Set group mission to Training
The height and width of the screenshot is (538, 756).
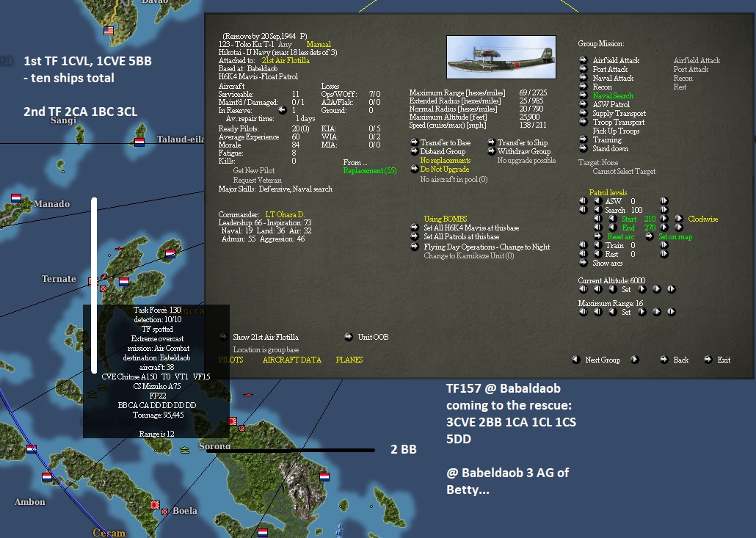(584, 139)
